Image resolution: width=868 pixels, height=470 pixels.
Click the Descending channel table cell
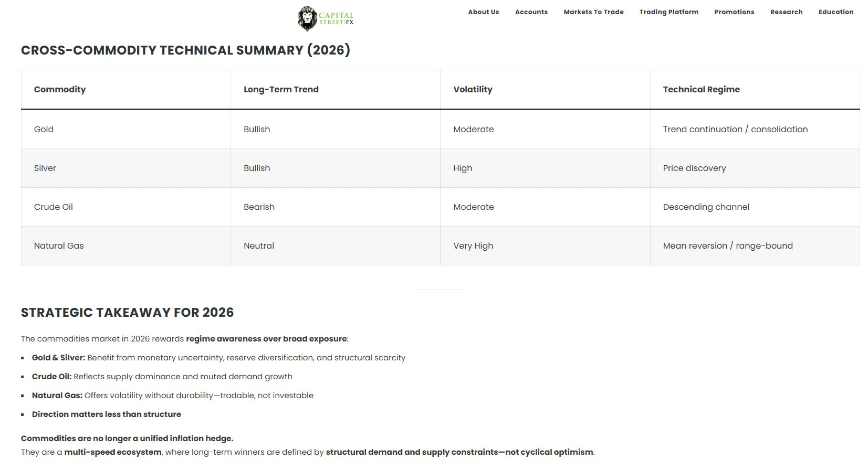[706, 207]
